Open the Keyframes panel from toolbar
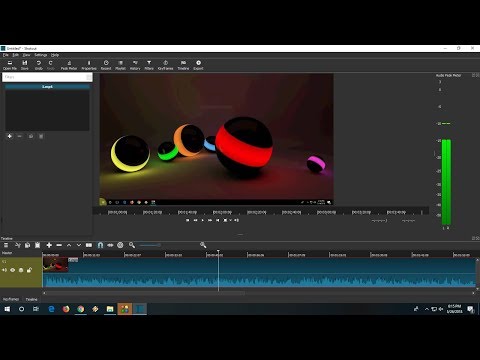The height and width of the screenshot is (360, 480). (166, 65)
